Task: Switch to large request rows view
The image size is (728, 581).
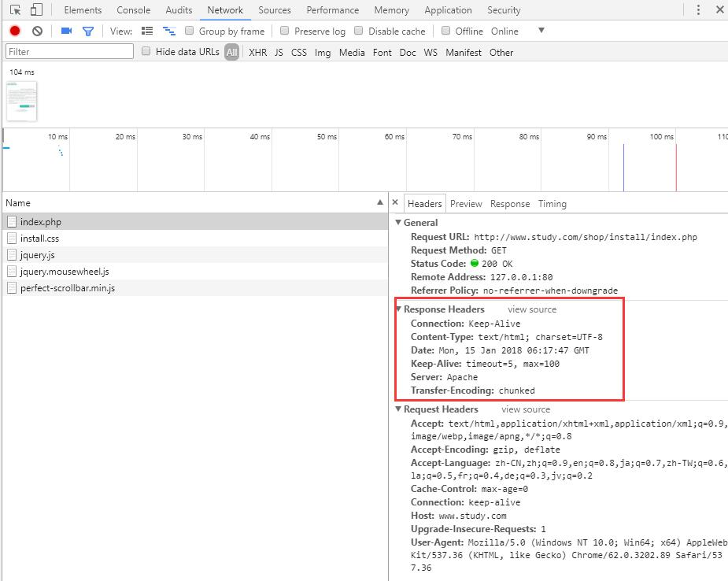Action: [147, 31]
